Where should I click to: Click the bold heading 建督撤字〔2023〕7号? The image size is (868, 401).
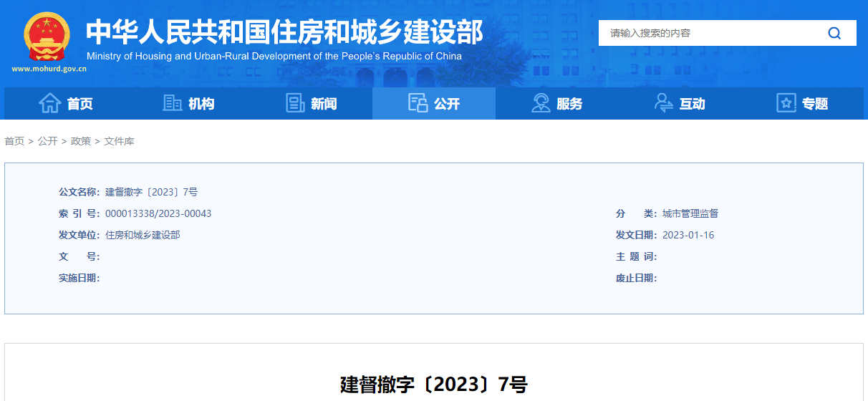(x=434, y=385)
